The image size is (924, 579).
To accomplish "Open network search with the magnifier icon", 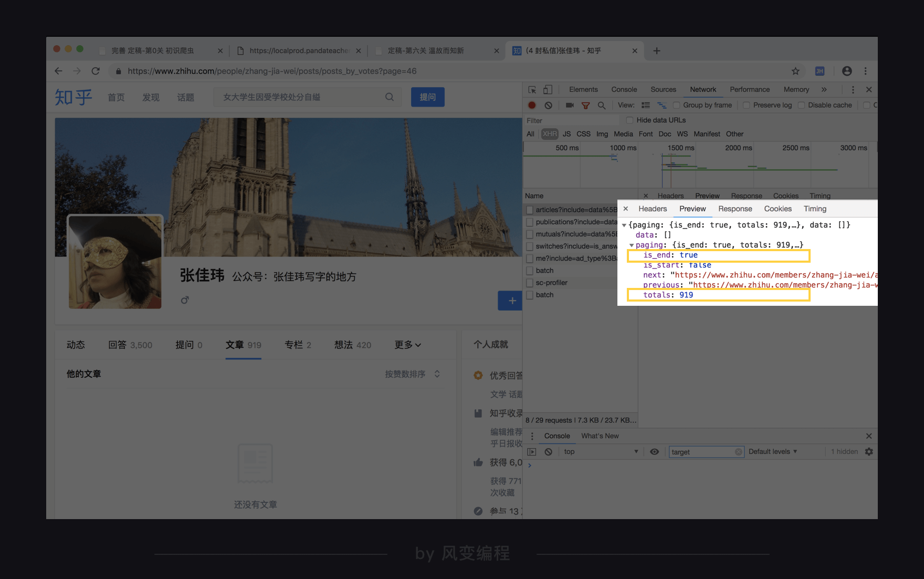I will (x=602, y=105).
